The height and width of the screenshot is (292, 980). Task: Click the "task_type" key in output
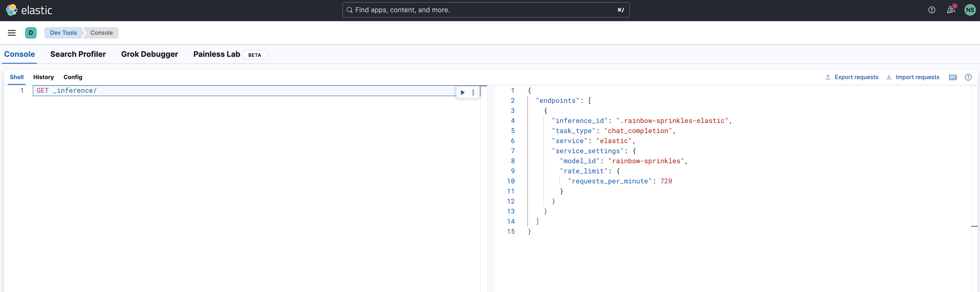(573, 131)
